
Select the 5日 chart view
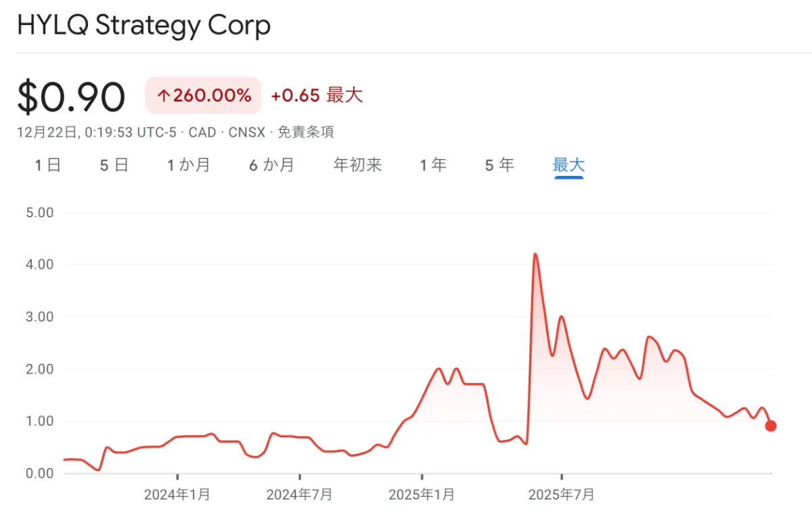(114, 164)
